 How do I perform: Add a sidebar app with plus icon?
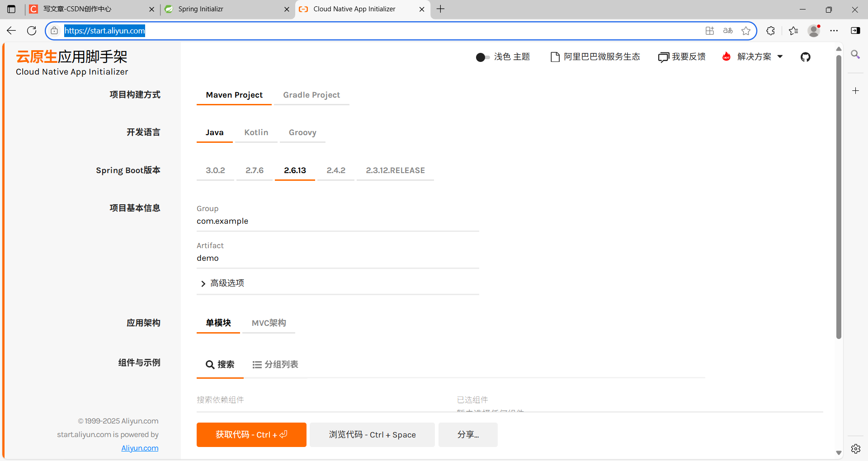click(x=855, y=91)
